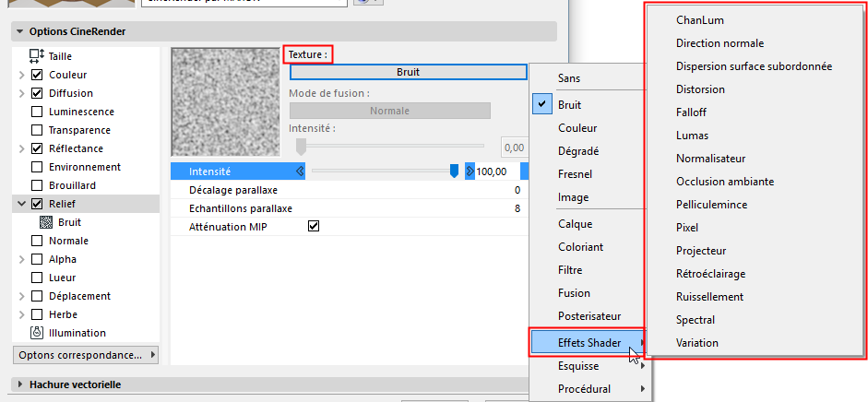Viewport: 868px width, 402px height.
Task: Select the Taille size icon entry
Action: click(37, 56)
